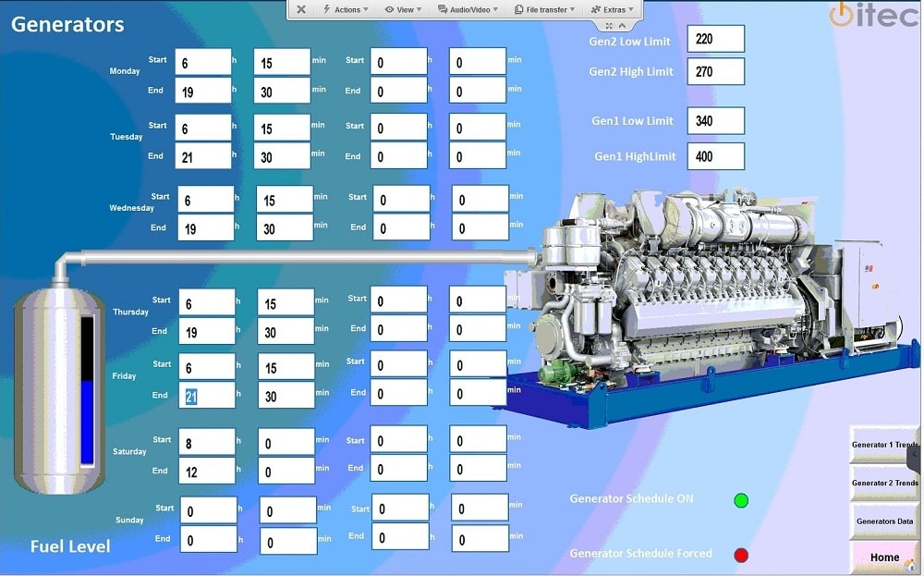Screen dimensions: 924x576
Task: Click the Home button
Action: click(883, 558)
